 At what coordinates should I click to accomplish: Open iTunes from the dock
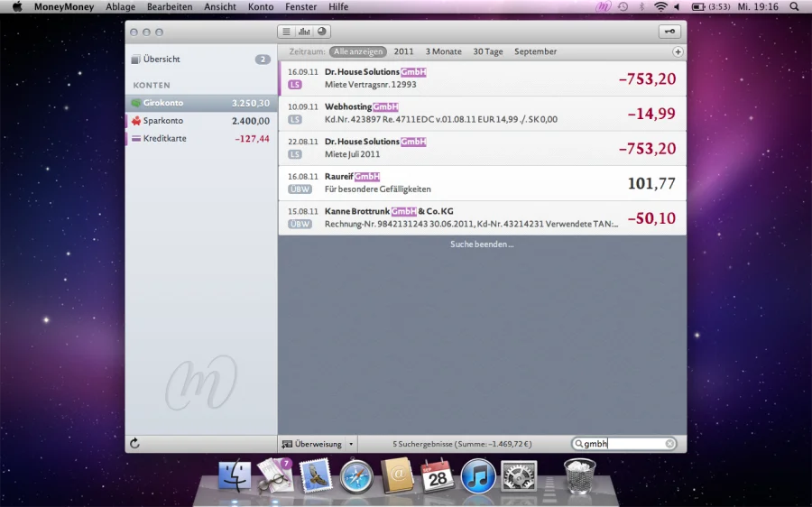[x=478, y=475]
